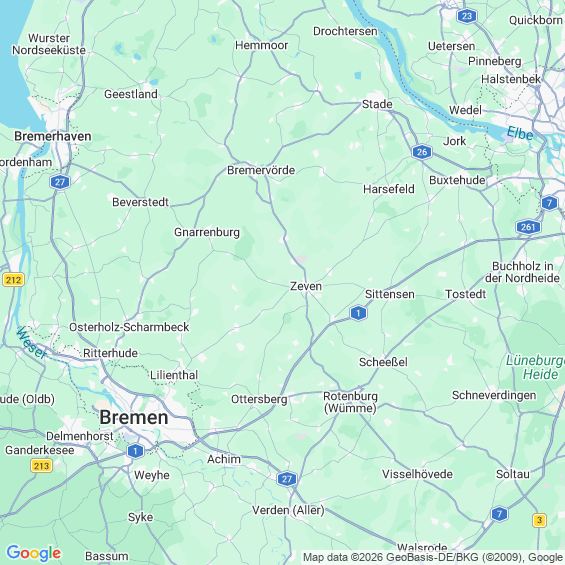This screenshot has height=565, width=565.
Task: Select the Bremervörde town label
Action: 261,170
